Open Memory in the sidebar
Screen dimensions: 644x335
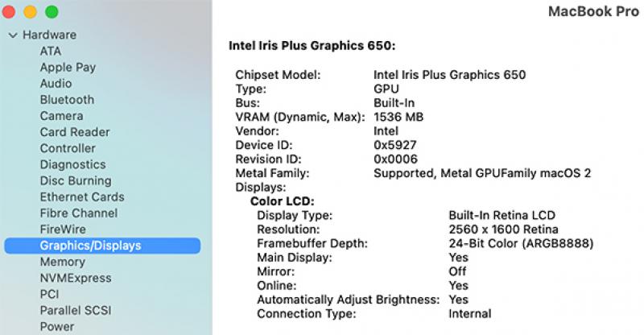62,262
